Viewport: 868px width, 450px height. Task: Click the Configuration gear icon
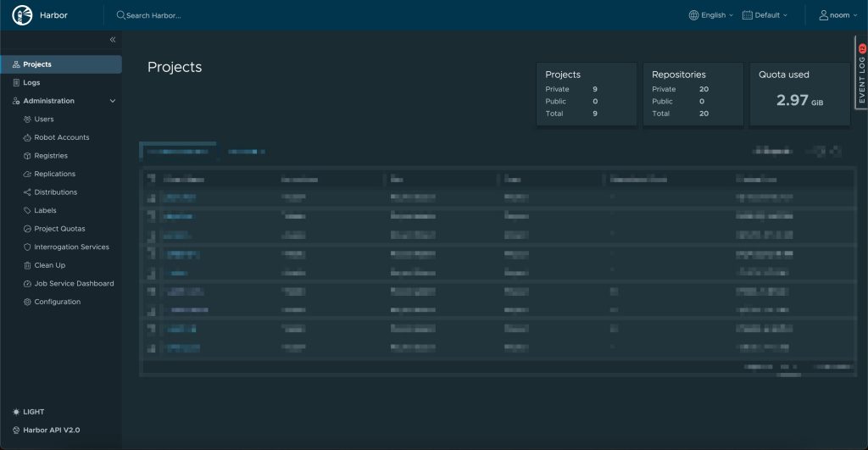pos(27,302)
